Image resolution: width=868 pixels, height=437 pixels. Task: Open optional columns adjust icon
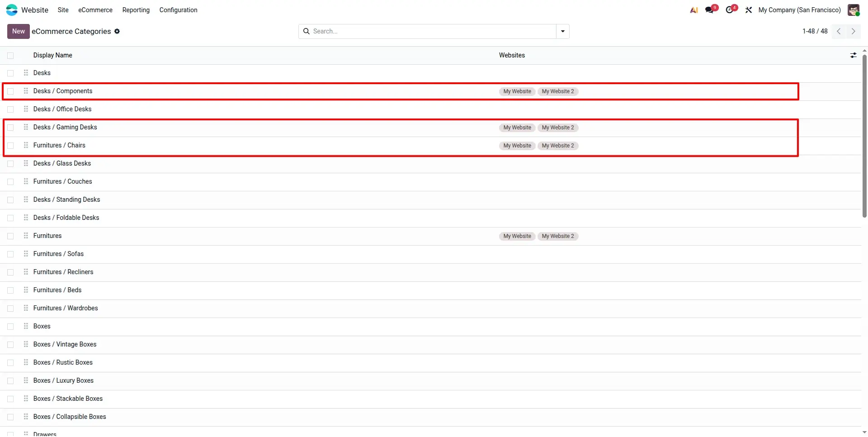(x=853, y=55)
